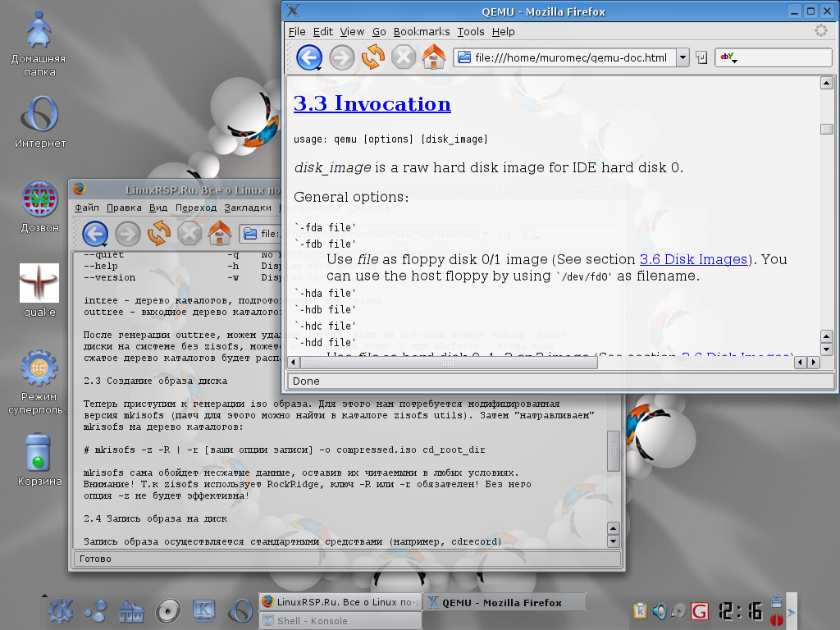The height and width of the screenshot is (630, 840).
Task: Switch to Shell - Konsole taskbar entry
Action: click(x=340, y=621)
